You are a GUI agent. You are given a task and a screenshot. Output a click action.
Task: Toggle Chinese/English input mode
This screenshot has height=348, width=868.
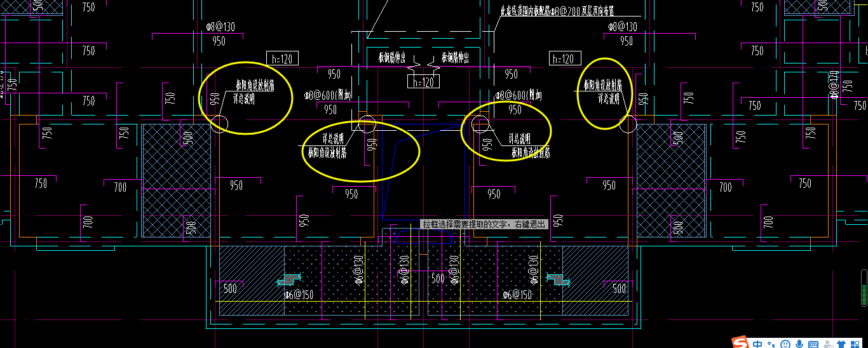(758, 344)
